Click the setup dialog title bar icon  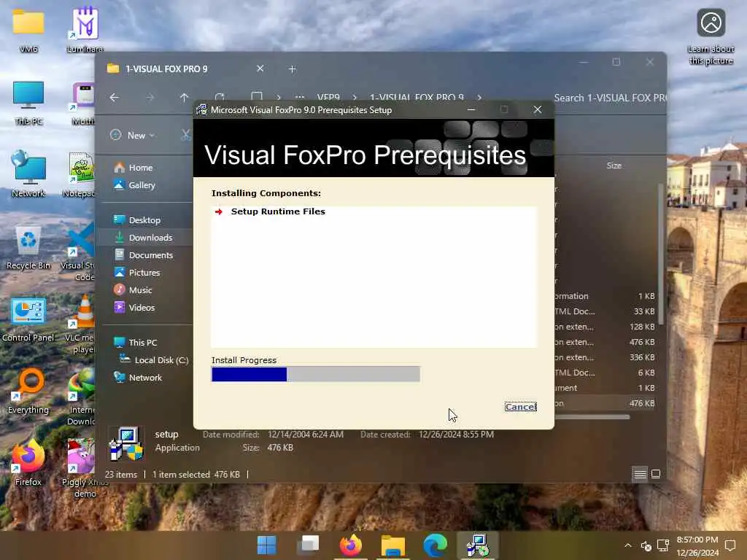(x=201, y=110)
